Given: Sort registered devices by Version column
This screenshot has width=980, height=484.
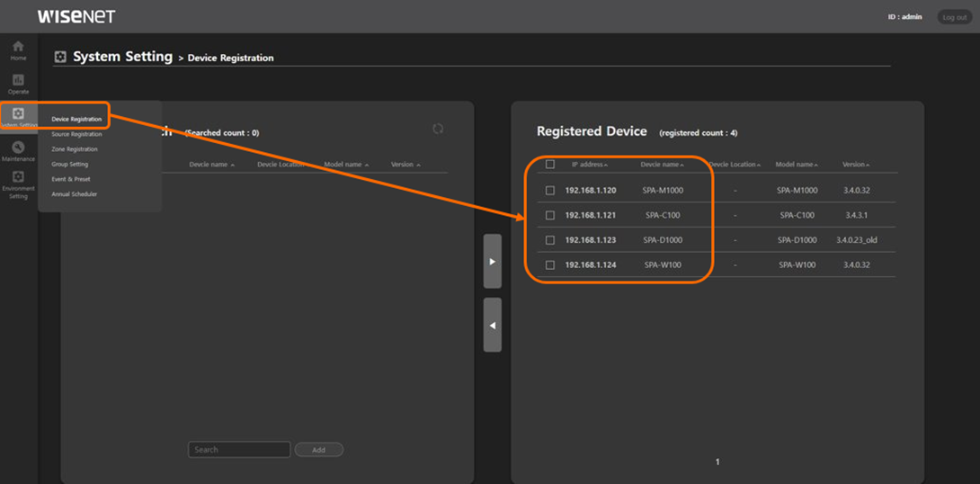Looking at the screenshot, I should [855, 165].
